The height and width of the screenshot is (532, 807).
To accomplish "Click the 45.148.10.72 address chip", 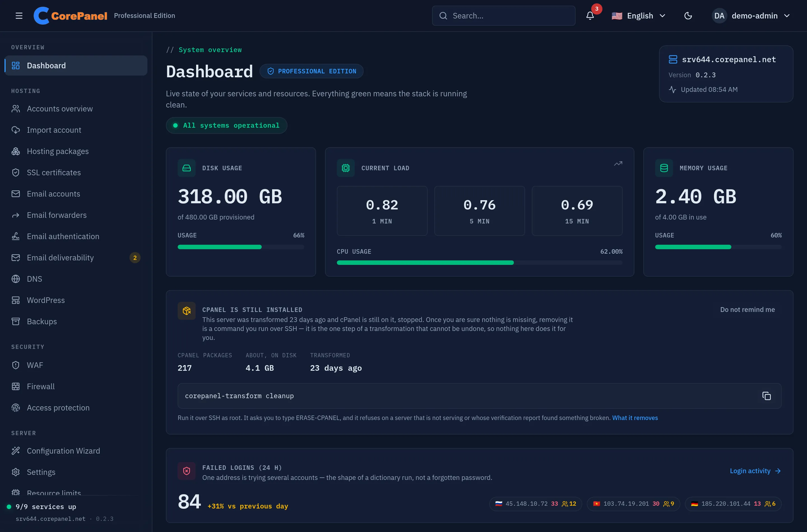I will pos(535,503).
